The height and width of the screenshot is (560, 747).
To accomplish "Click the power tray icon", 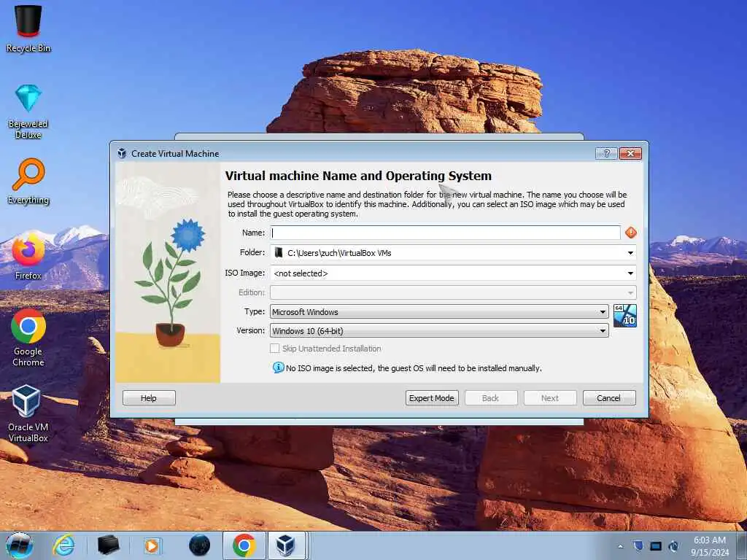I will coord(673,546).
